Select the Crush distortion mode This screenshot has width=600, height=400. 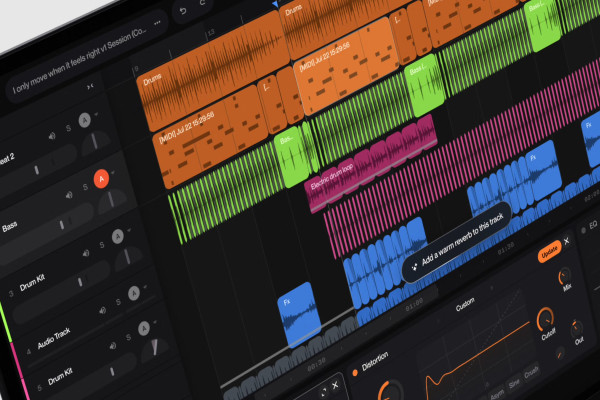click(x=531, y=372)
